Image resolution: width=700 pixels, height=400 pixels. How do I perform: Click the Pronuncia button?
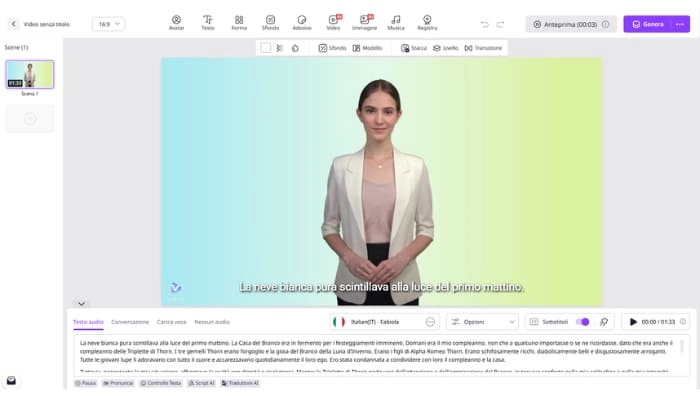pos(118,383)
